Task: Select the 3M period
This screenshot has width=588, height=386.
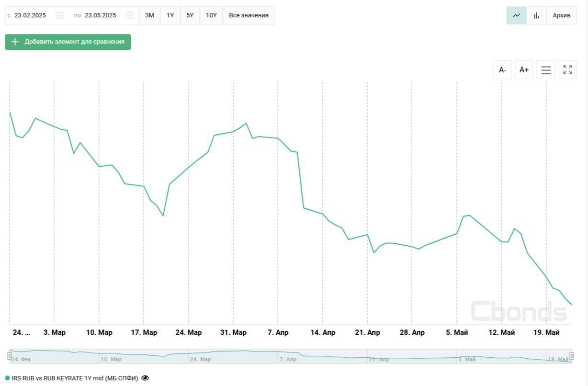Action: click(x=149, y=15)
